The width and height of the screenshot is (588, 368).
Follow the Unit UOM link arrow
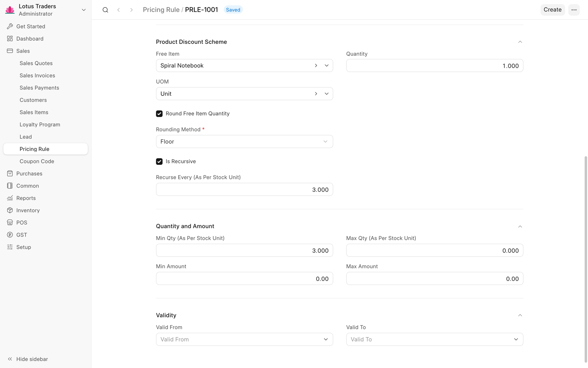316,94
